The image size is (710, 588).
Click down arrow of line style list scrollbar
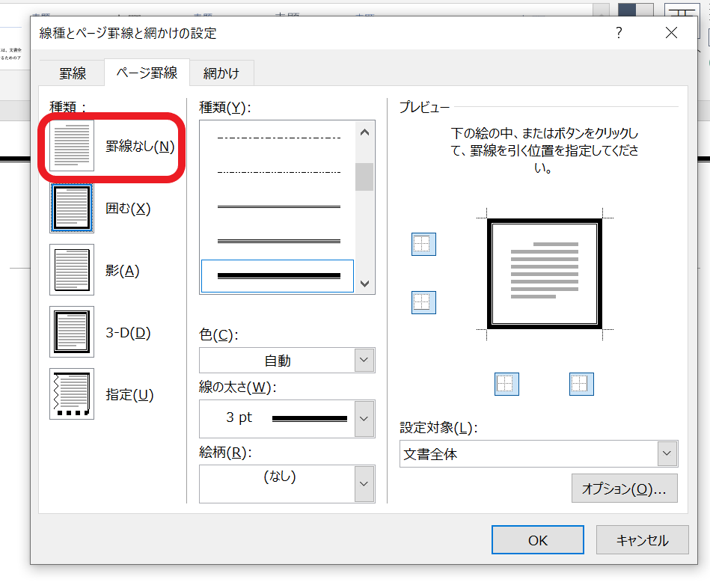pos(364,284)
